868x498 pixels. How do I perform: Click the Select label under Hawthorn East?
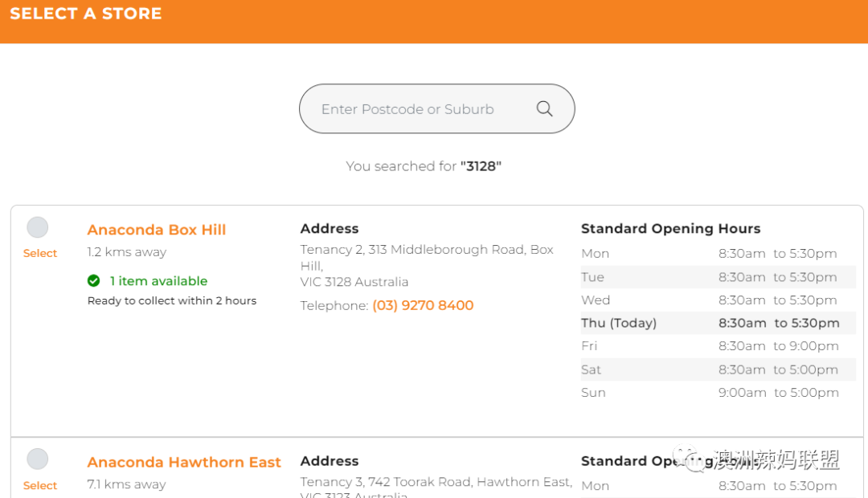(x=40, y=485)
